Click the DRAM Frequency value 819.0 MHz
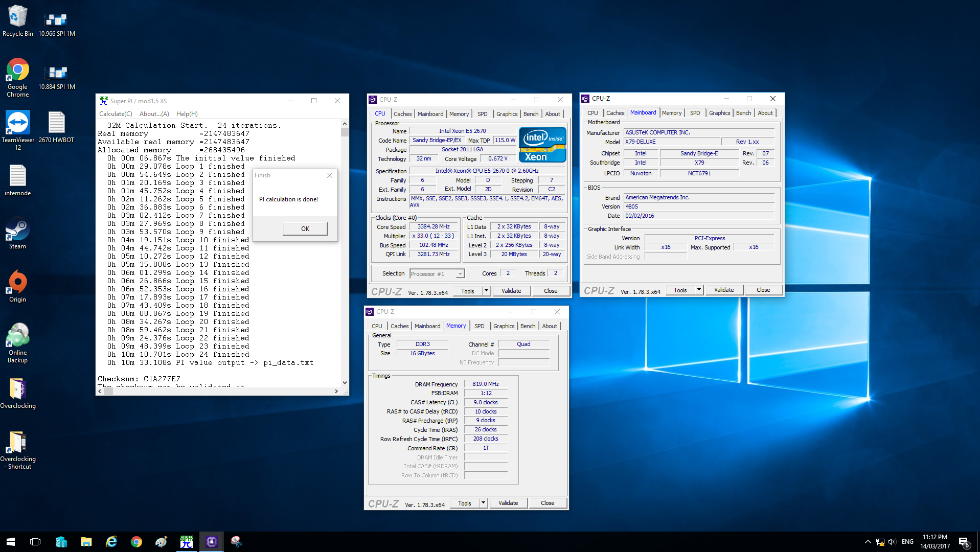Image resolution: width=980 pixels, height=552 pixels. coord(486,384)
